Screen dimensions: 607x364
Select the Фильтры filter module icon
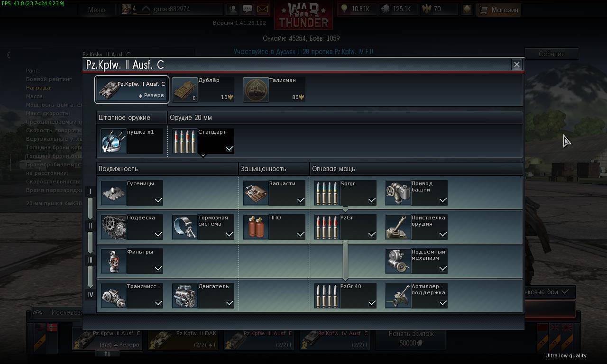114,261
